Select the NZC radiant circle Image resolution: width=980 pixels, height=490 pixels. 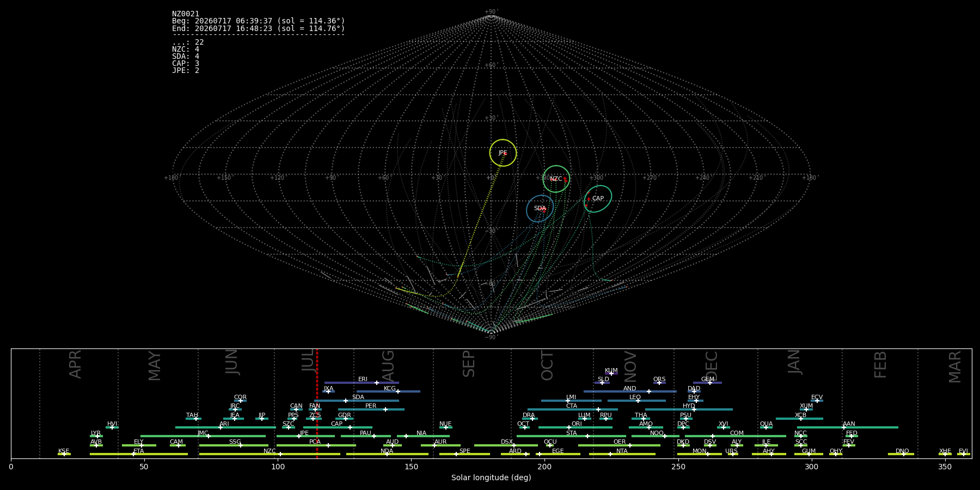[x=556, y=179]
